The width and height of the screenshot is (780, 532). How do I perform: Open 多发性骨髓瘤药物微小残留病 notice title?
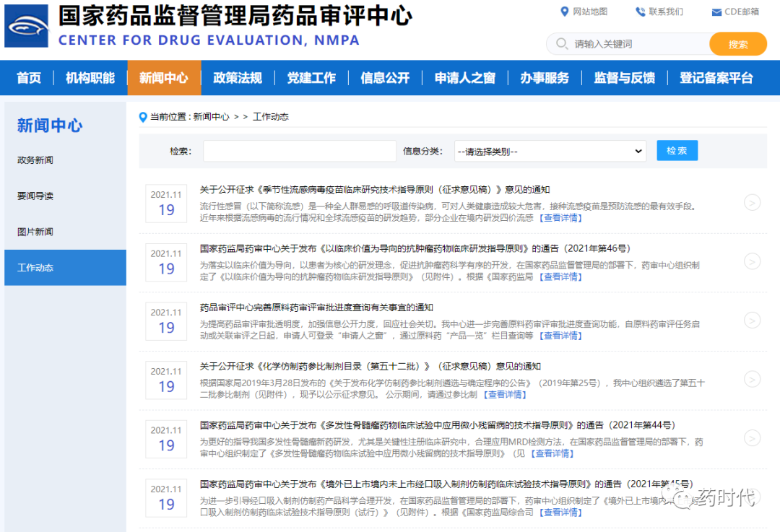pyautogui.click(x=438, y=425)
